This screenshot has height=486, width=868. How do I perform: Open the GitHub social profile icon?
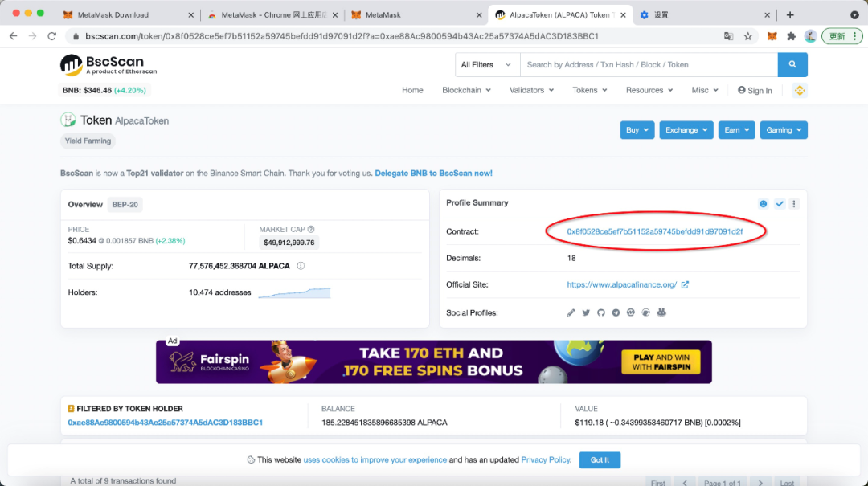click(x=600, y=312)
